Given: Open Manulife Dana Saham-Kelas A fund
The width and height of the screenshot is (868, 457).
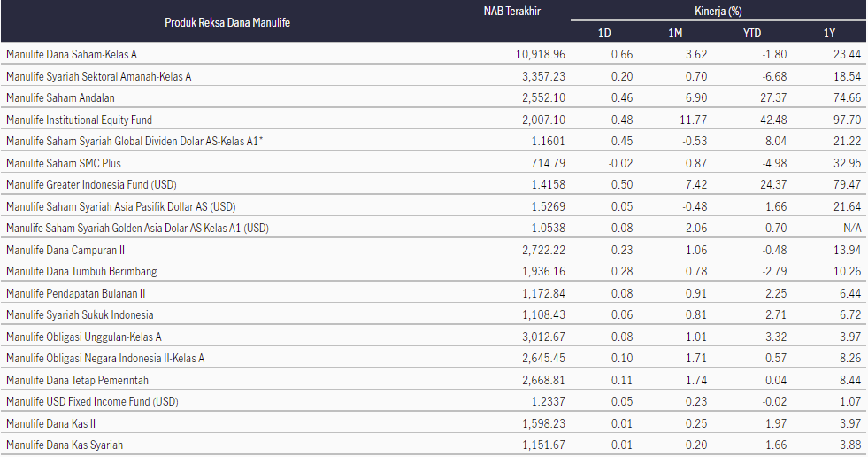Looking at the screenshot, I should pos(72,54).
